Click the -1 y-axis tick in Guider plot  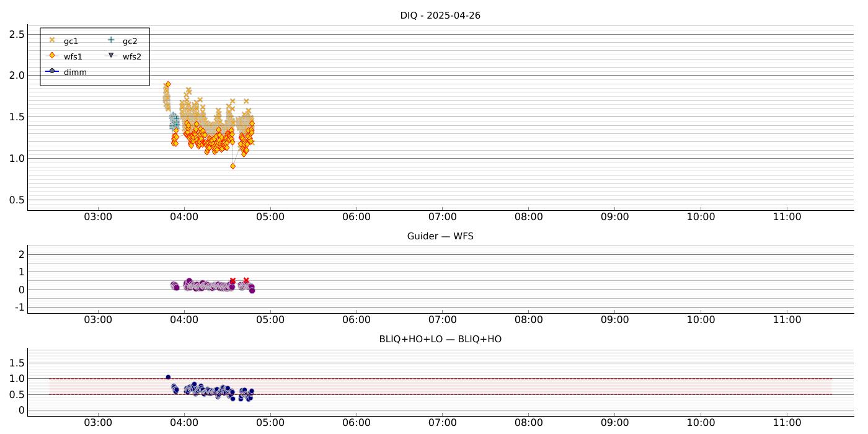tap(20, 308)
